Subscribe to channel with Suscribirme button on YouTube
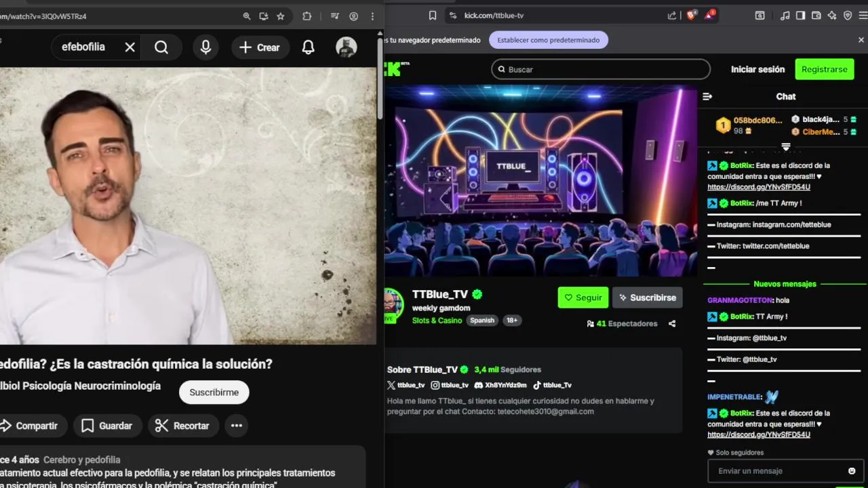868x488 pixels. (x=214, y=392)
